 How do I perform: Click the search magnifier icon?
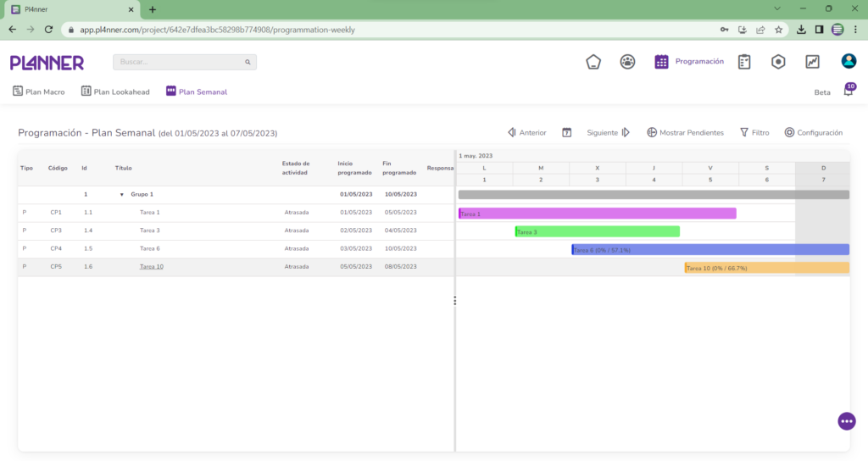[x=248, y=62]
